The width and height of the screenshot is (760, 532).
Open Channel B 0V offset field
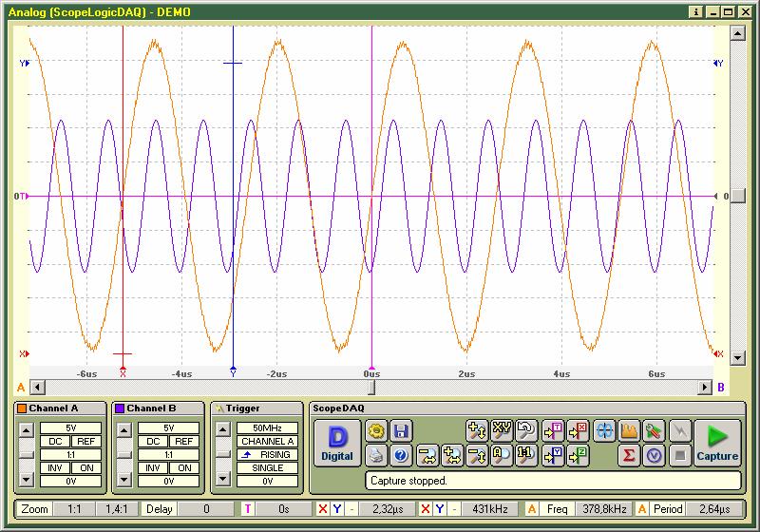169,481
